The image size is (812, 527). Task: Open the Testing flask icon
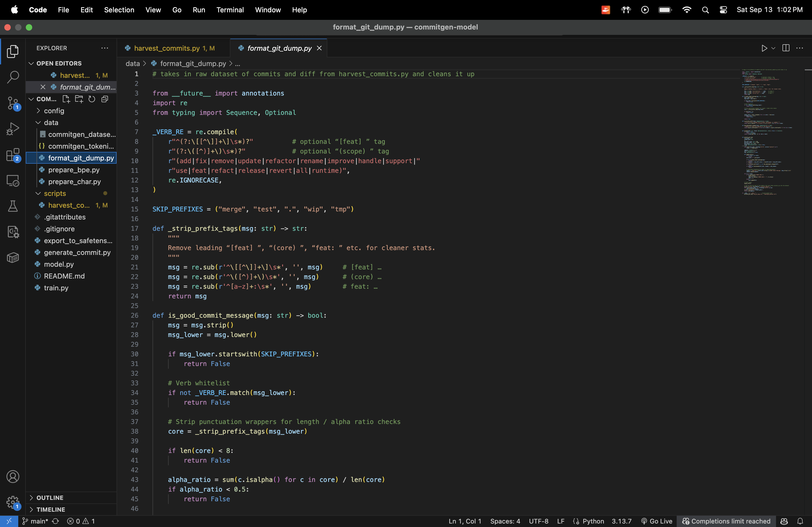[13, 206]
